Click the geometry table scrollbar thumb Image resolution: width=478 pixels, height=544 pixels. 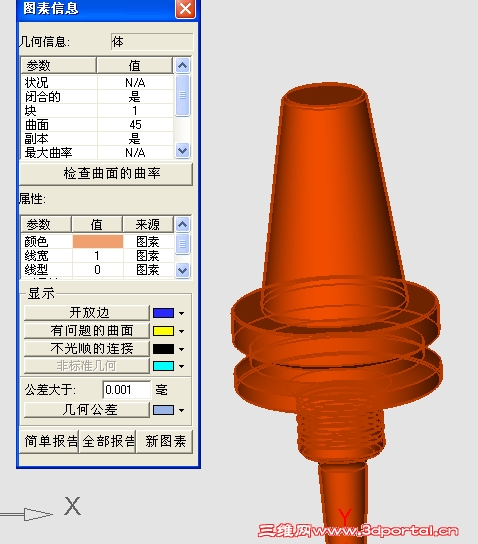click(182, 95)
